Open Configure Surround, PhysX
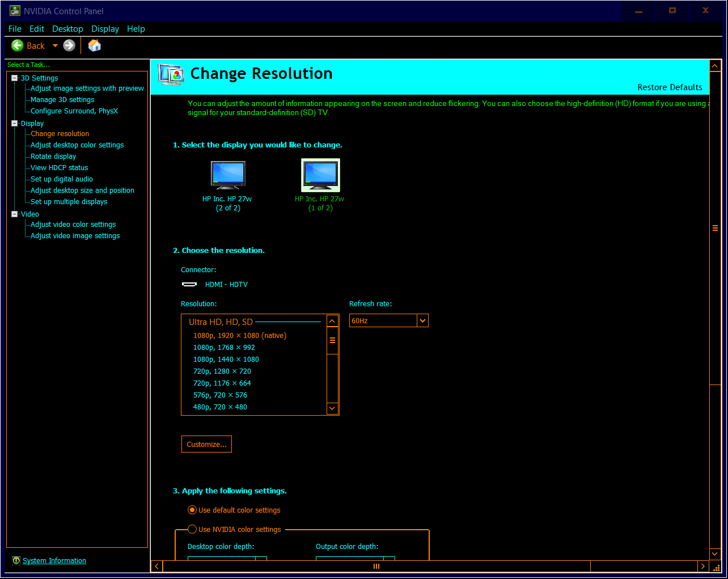728x579 pixels. 74,111
